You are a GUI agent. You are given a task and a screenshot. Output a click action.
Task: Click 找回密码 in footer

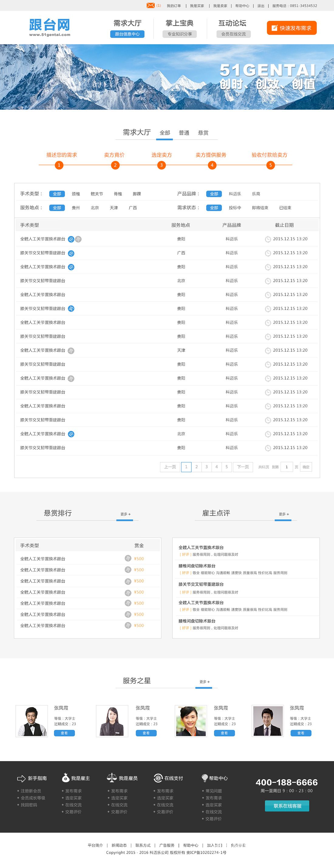pyautogui.click(x=29, y=805)
